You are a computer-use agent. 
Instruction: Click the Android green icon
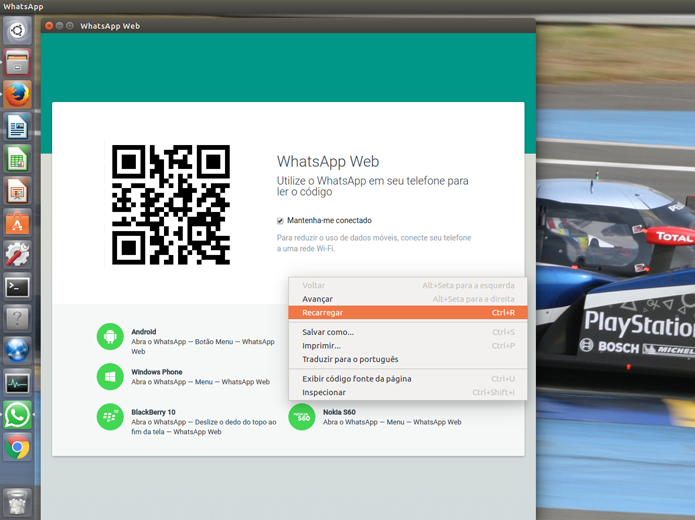pos(110,336)
